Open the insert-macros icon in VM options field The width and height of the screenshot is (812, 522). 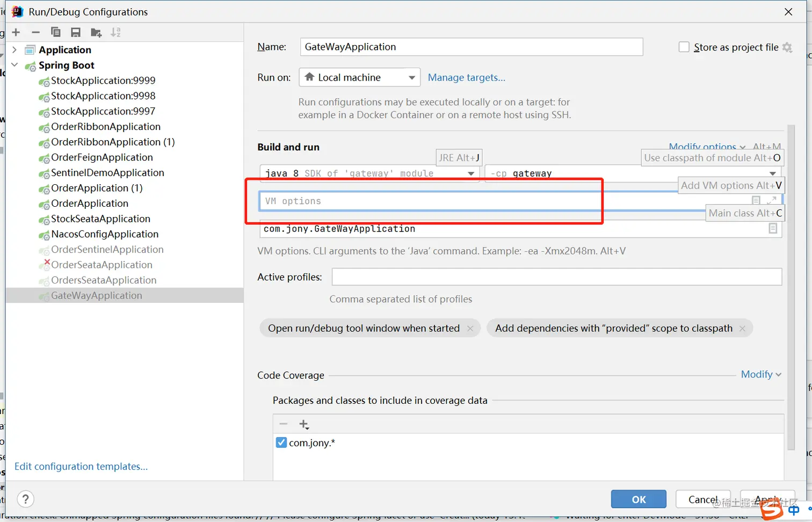pyautogui.click(x=756, y=200)
